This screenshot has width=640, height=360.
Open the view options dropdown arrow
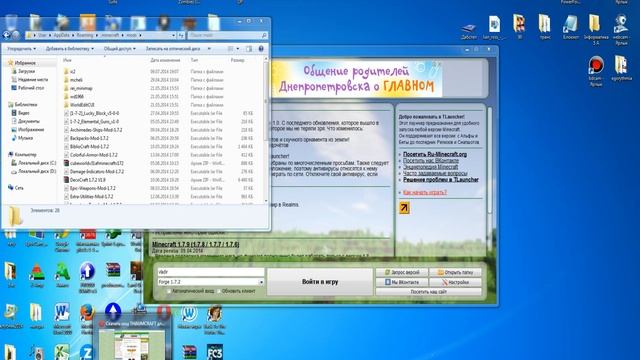coord(238,49)
